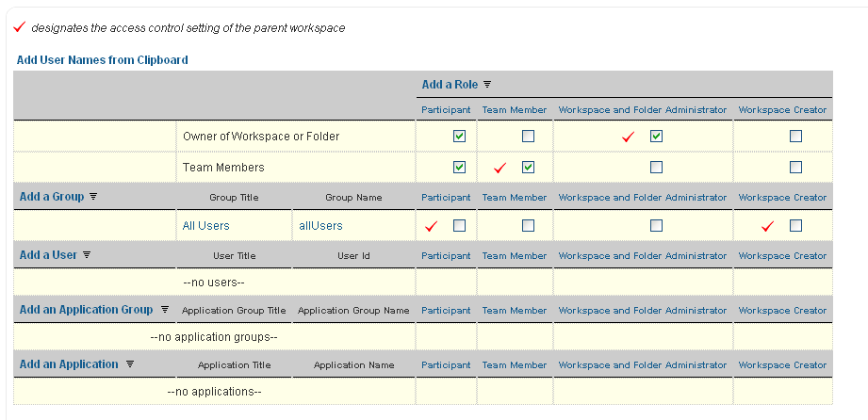Enable Workspace Creator for All Users group
The height and width of the screenshot is (420, 868).
tap(795, 225)
